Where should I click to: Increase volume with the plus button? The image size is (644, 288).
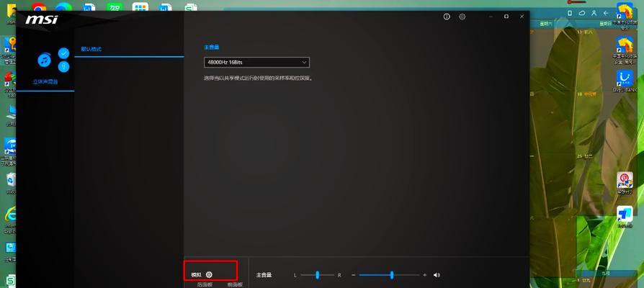(425, 275)
